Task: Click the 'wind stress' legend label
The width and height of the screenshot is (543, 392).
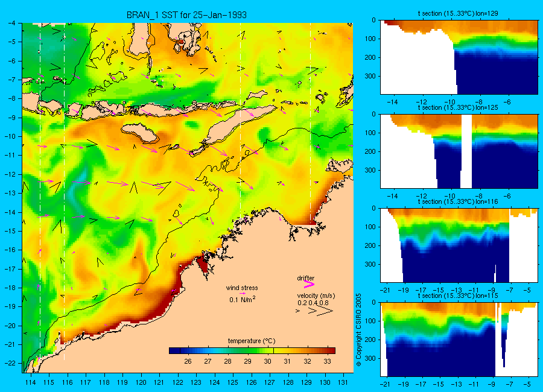Action: click(x=242, y=288)
